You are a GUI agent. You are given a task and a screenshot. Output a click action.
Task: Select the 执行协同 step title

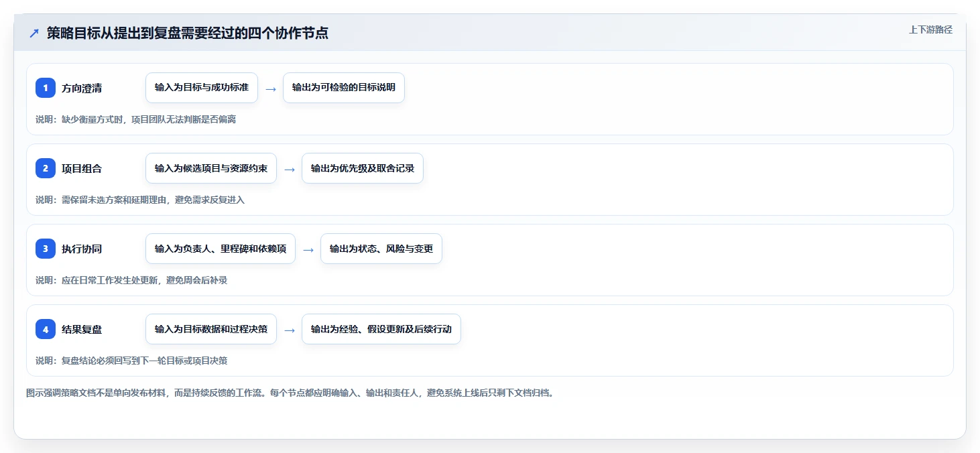(82, 249)
